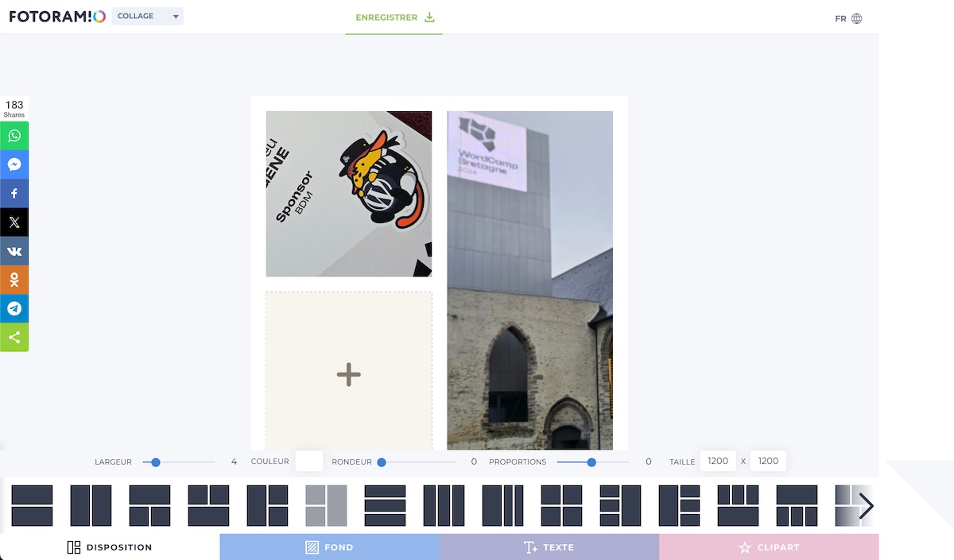Click the PROPORTIONS label
Screen dimensions: 954x560
[x=518, y=462]
